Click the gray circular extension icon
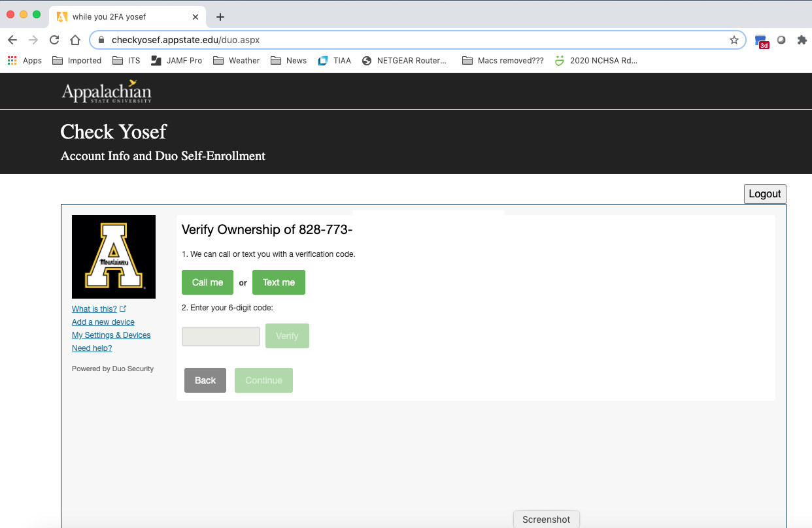The width and height of the screenshot is (812, 528). tap(781, 40)
